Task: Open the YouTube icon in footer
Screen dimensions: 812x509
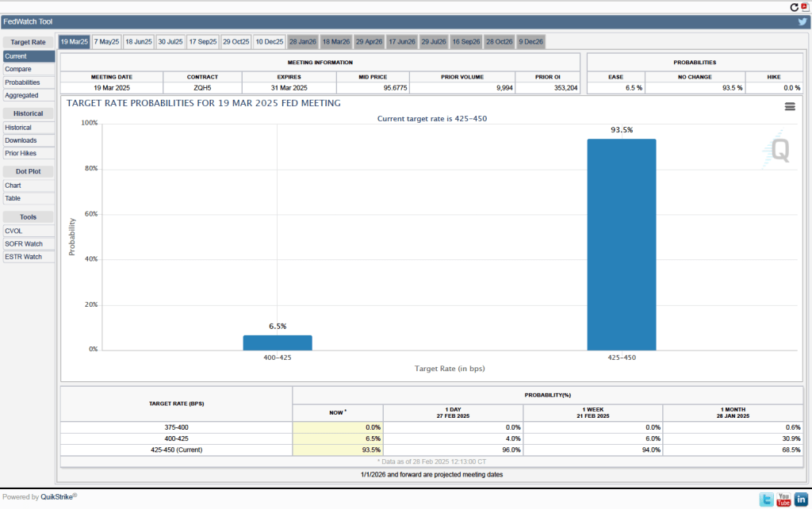Action: [x=783, y=499]
